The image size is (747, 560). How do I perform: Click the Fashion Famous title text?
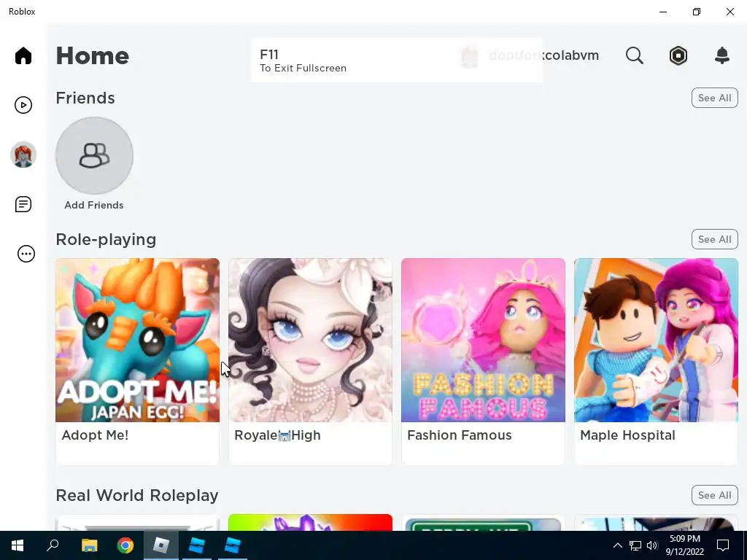[460, 435]
